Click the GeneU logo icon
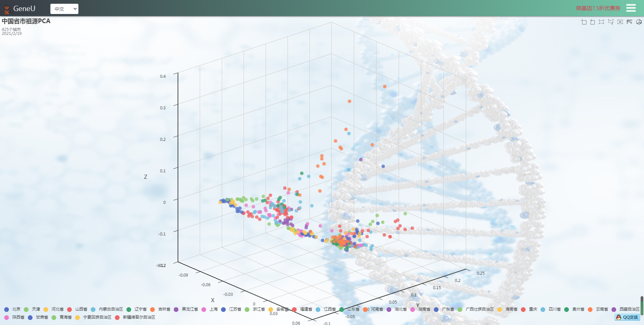 point(6,9)
